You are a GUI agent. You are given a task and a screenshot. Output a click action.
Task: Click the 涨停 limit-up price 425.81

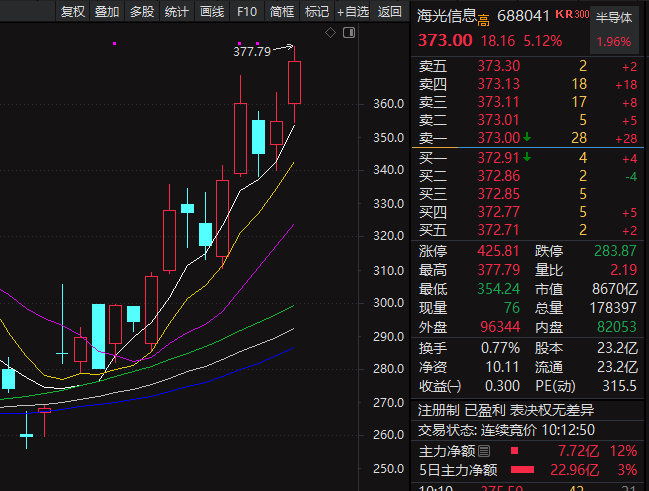(x=498, y=251)
